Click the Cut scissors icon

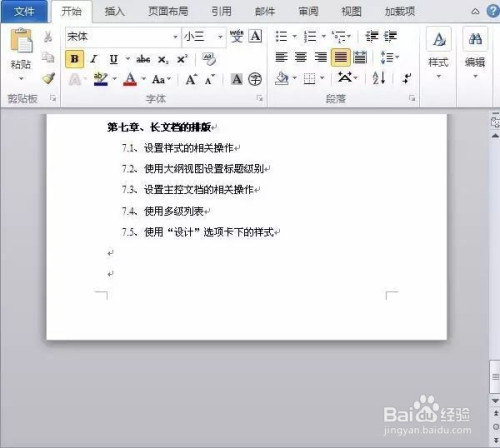(x=48, y=36)
